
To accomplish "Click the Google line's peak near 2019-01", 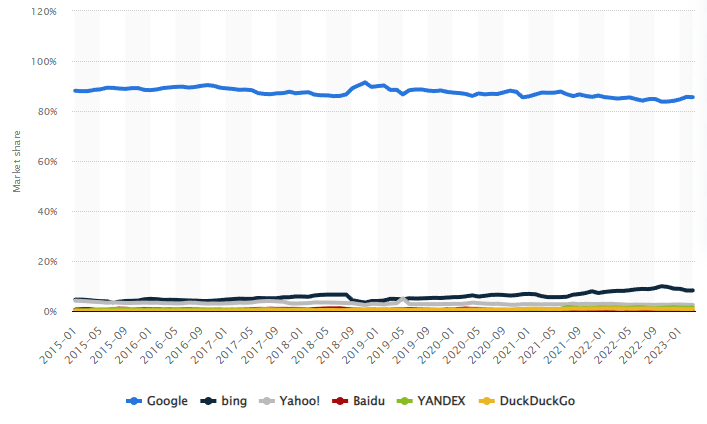I will point(366,82).
